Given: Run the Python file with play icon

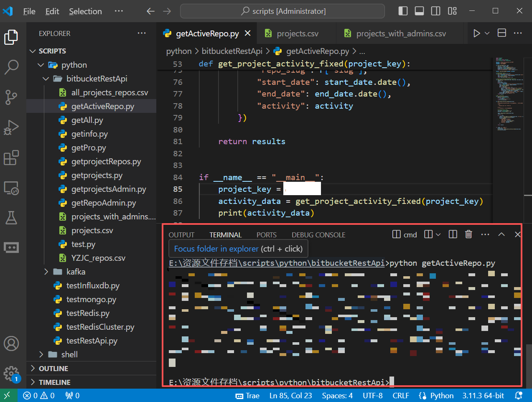Looking at the screenshot, I should [476, 33].
